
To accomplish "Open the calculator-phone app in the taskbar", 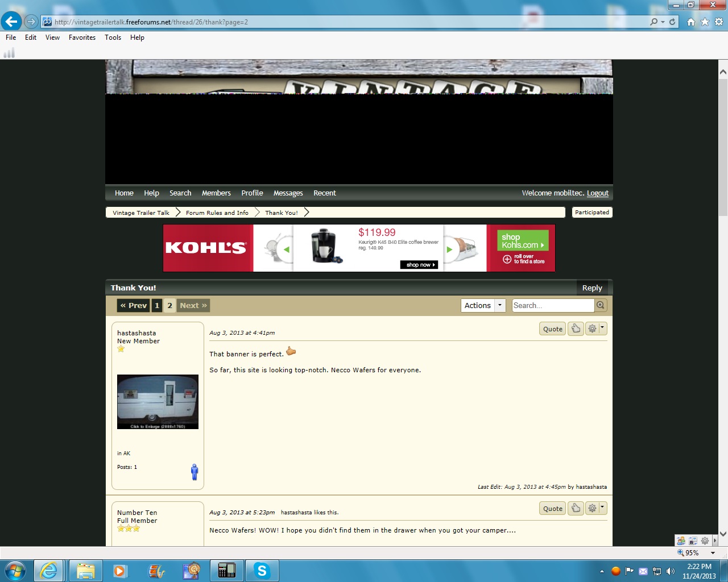I will point(226,570).
